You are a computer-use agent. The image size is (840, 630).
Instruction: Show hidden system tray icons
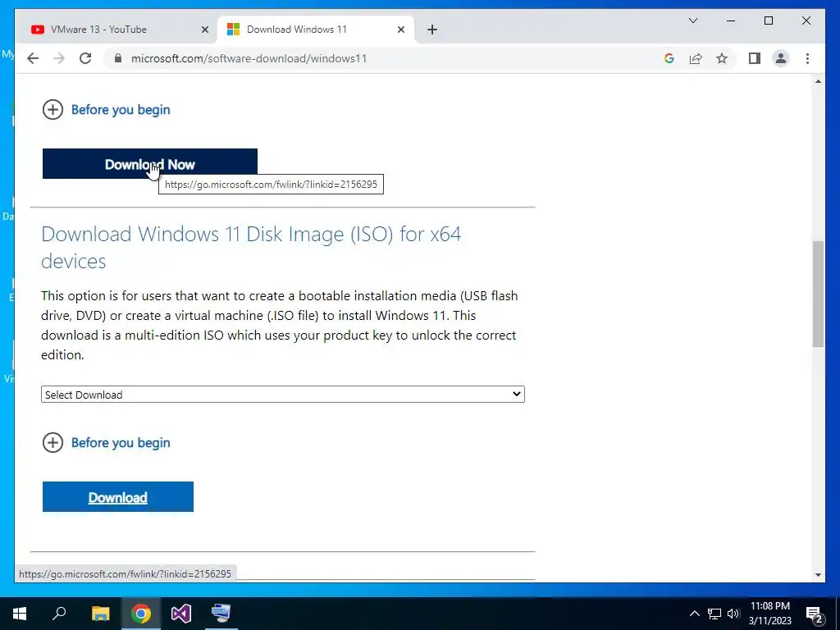[x=694, y=614]
